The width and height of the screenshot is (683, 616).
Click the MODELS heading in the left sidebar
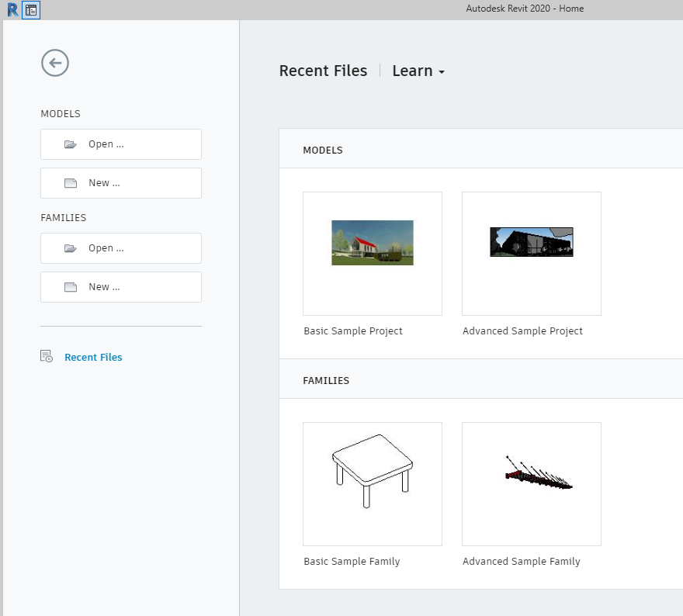coord(61,113)
